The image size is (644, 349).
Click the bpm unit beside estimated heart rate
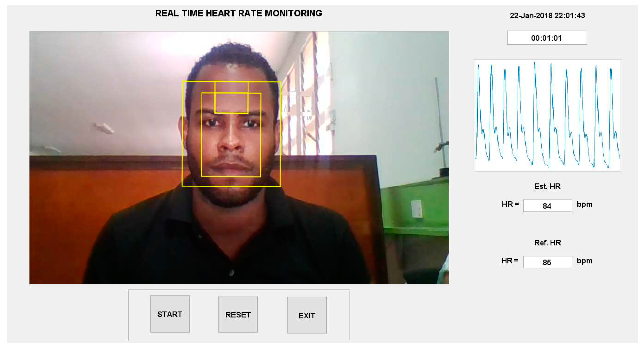pos(585,205)
